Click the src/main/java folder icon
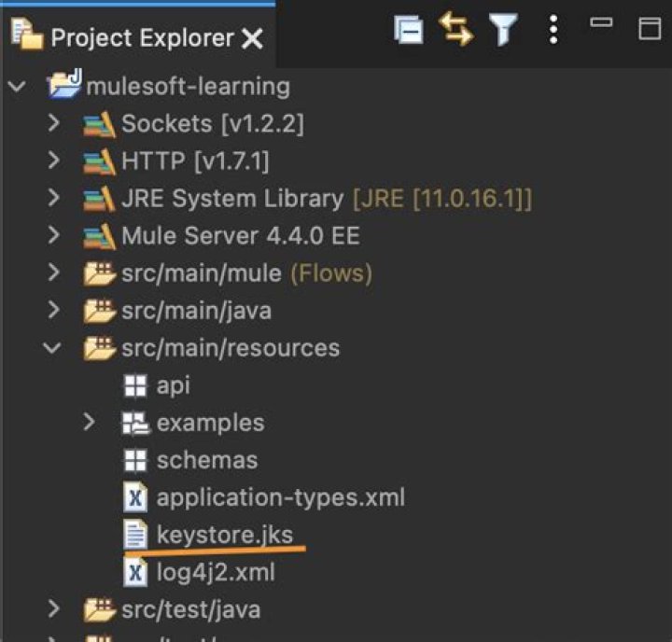Image resolution: width=672 pixels, height=642 pixels. coord(100,311)
